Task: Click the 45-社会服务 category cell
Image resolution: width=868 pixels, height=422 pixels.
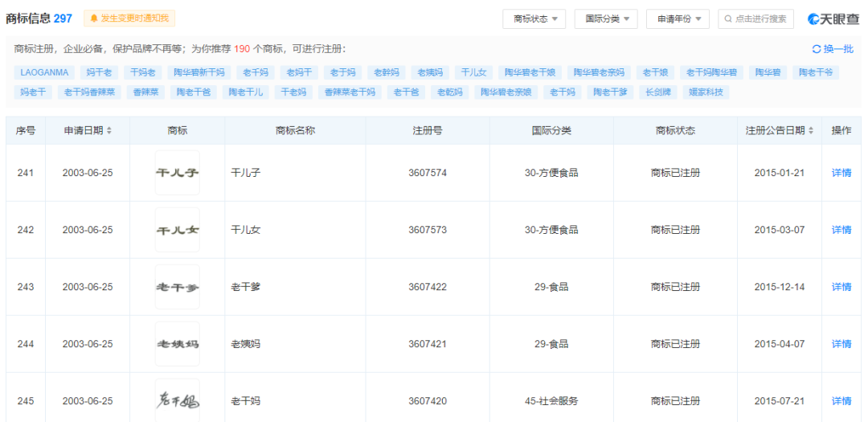Action: click(x=551, y=401)
